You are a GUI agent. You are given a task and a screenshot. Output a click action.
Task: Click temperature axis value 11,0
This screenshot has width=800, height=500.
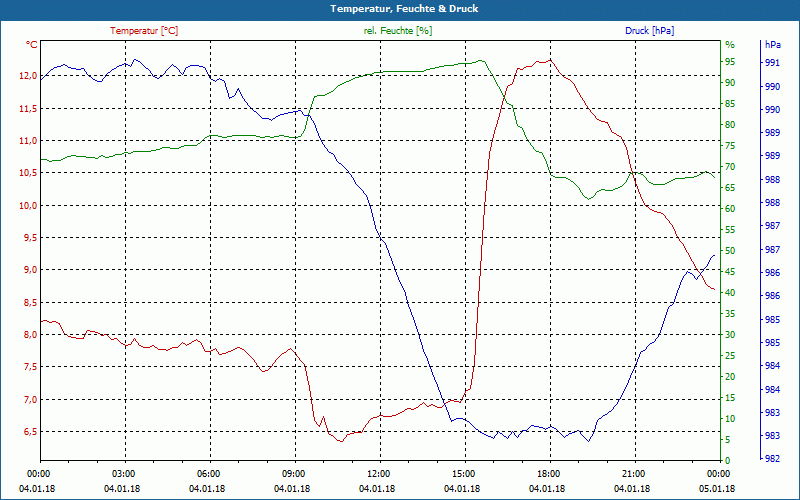pos(28,141)
